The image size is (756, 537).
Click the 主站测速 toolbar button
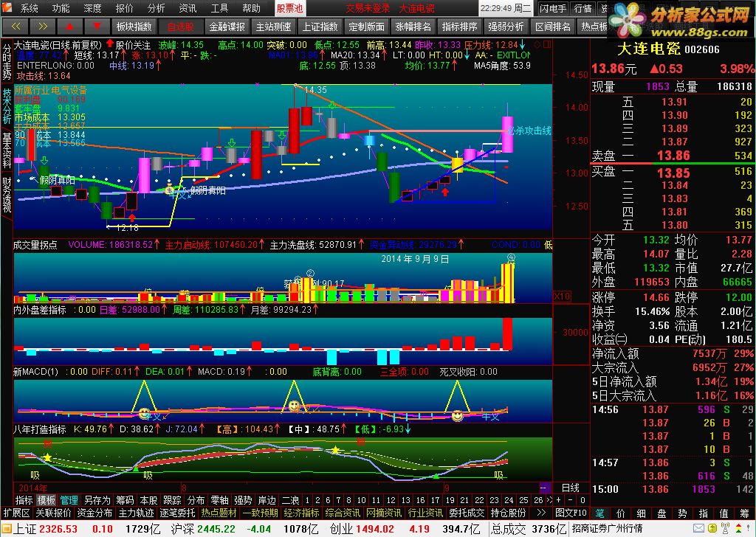click(x=273, y=27)
